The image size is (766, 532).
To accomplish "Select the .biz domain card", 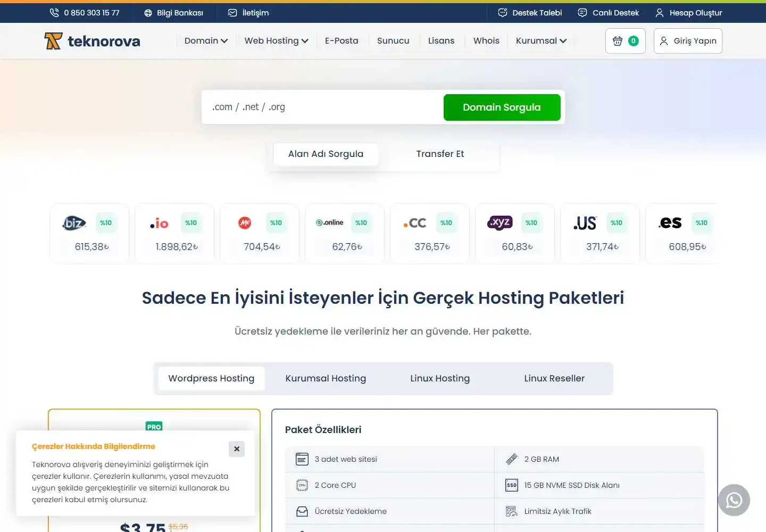I will (89, 234).
